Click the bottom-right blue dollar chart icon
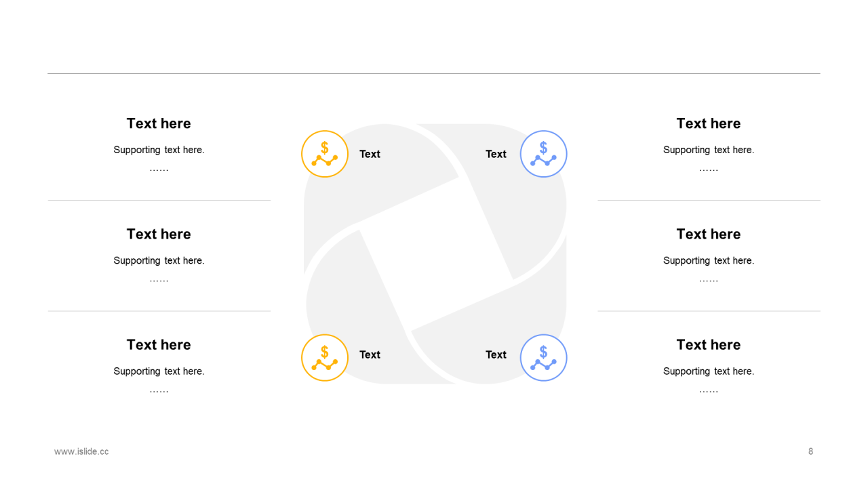The image size is (868, 488). point(543,357)
